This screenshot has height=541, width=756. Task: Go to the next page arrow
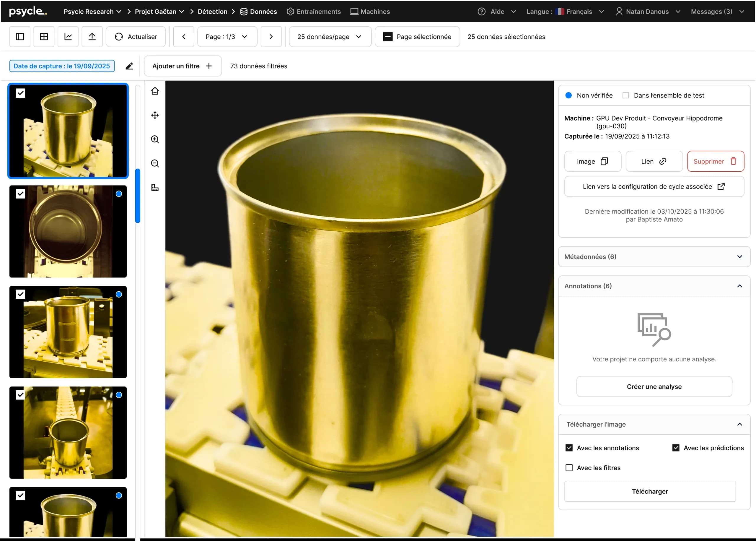coord(271,37)
